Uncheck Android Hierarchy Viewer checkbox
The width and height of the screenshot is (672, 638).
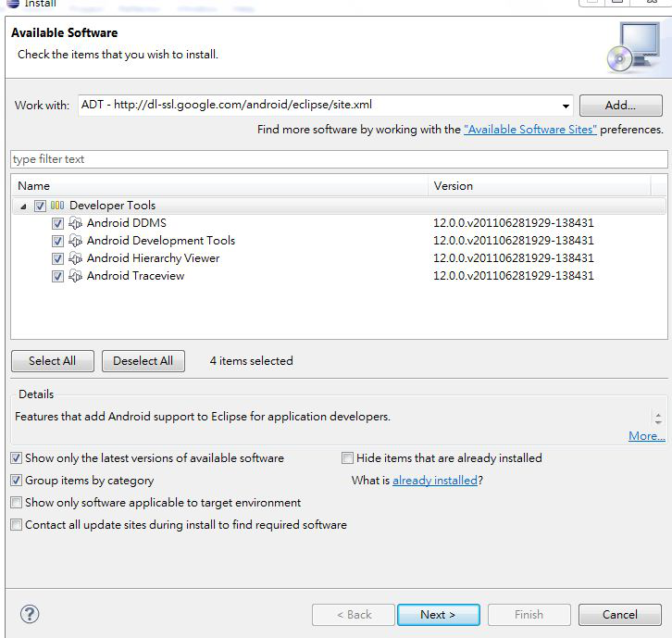coord(57,258)
